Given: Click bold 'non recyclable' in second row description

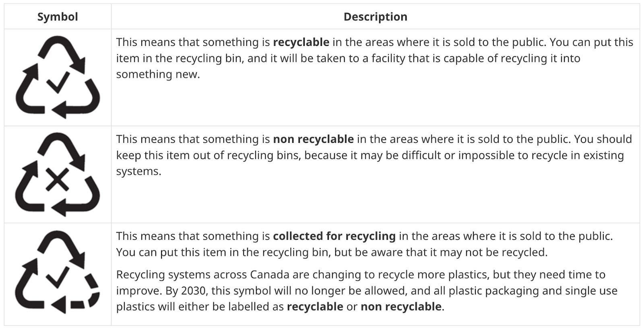Looking at the screenshot, I should point(313,139).
